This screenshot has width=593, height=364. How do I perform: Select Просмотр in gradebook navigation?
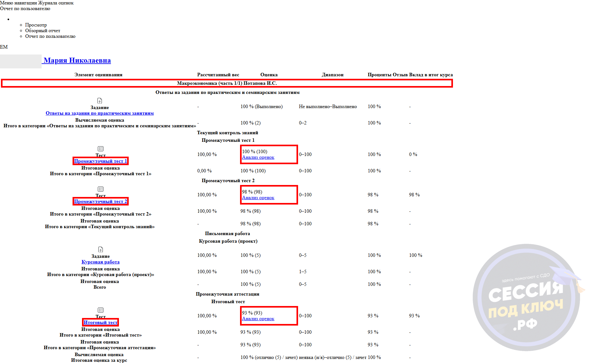(x=36, y=25)
